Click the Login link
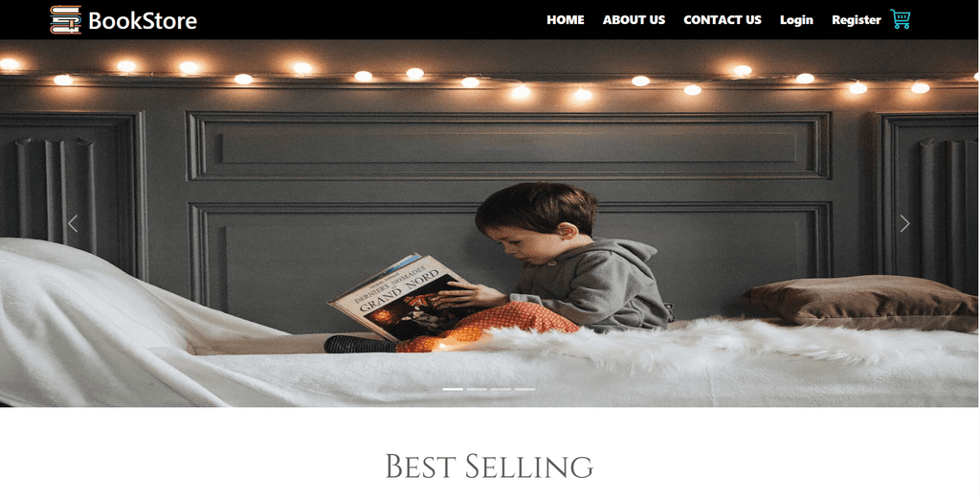The image size is (980, 501). click(x=796, y=20)
